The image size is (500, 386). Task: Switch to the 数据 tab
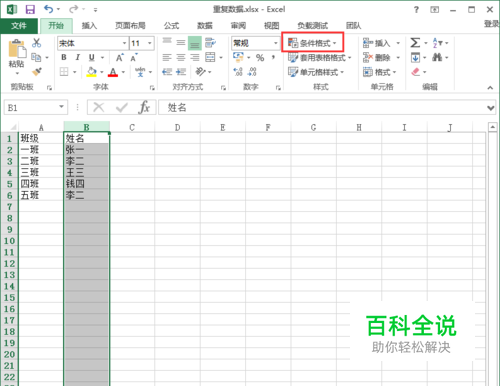204,25
